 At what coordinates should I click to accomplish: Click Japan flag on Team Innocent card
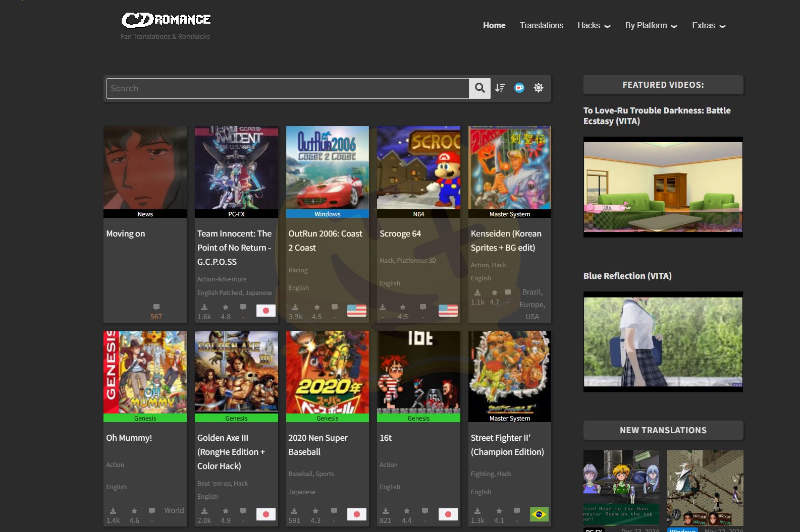pos(266,311)
